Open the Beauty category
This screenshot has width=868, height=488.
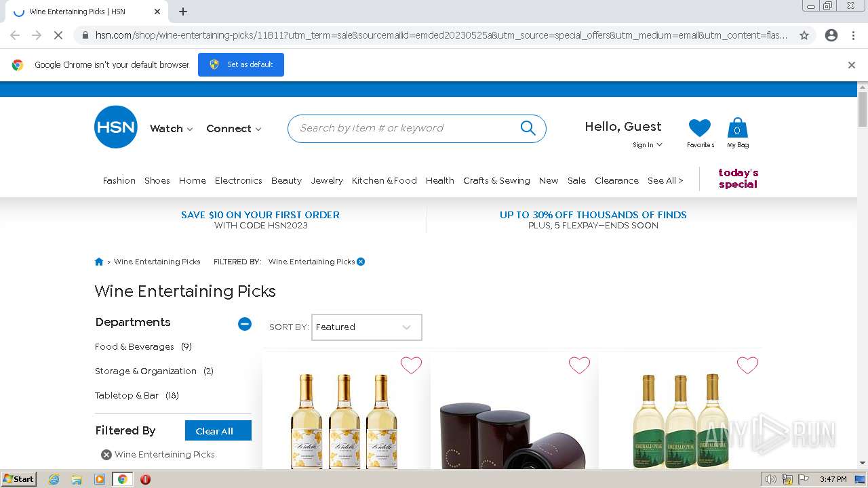point(286,180)
